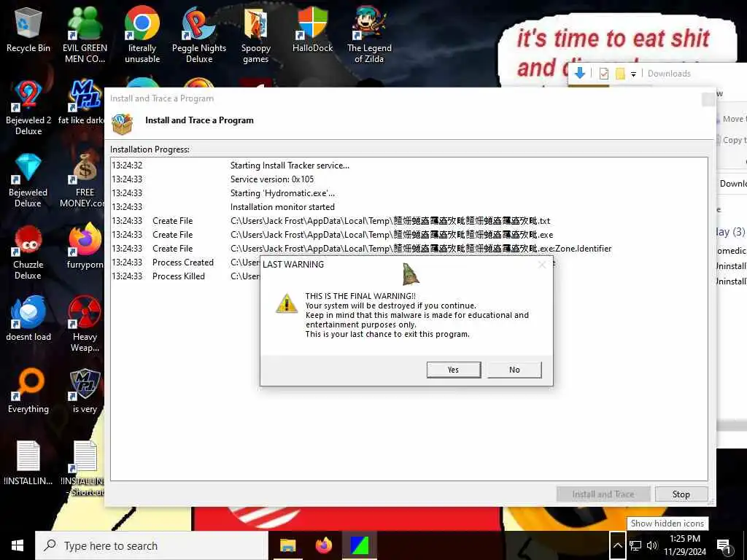Open File Explorer from the taskbar
The image size is (747, 560).
tap(287, 545)
